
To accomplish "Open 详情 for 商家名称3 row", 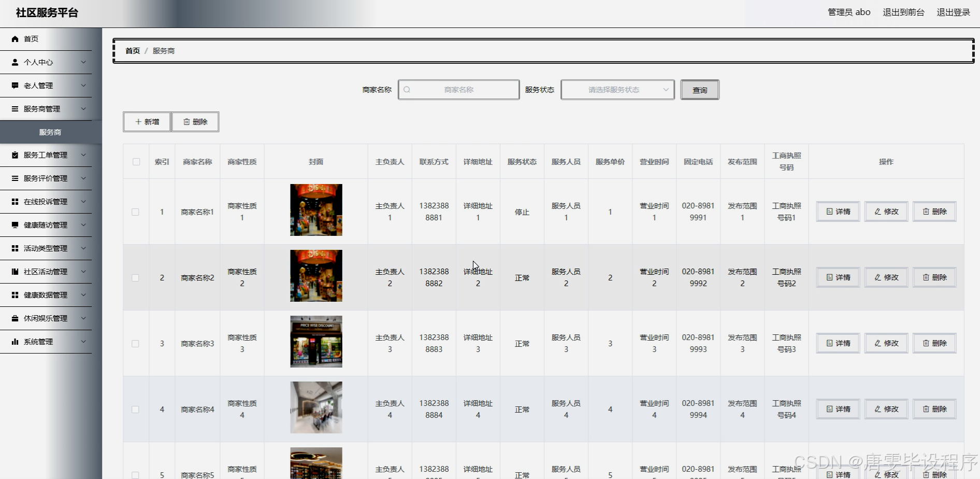I will click(x=838, y=343).
